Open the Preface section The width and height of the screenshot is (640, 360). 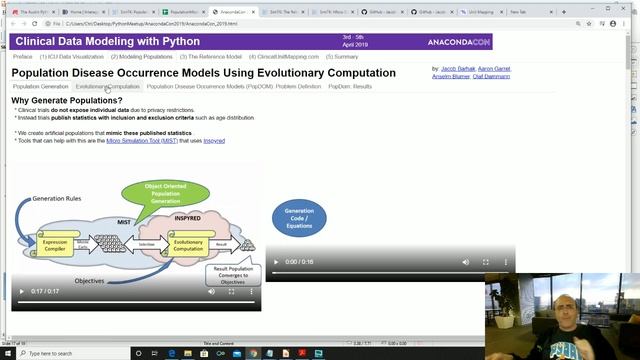click(x=22, y=57)
